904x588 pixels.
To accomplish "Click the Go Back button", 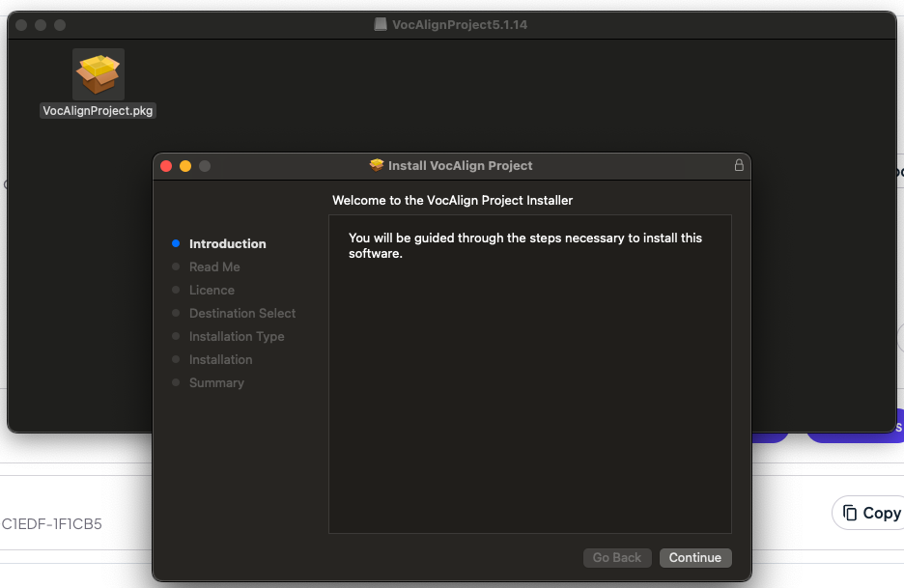I will [616, 558].
